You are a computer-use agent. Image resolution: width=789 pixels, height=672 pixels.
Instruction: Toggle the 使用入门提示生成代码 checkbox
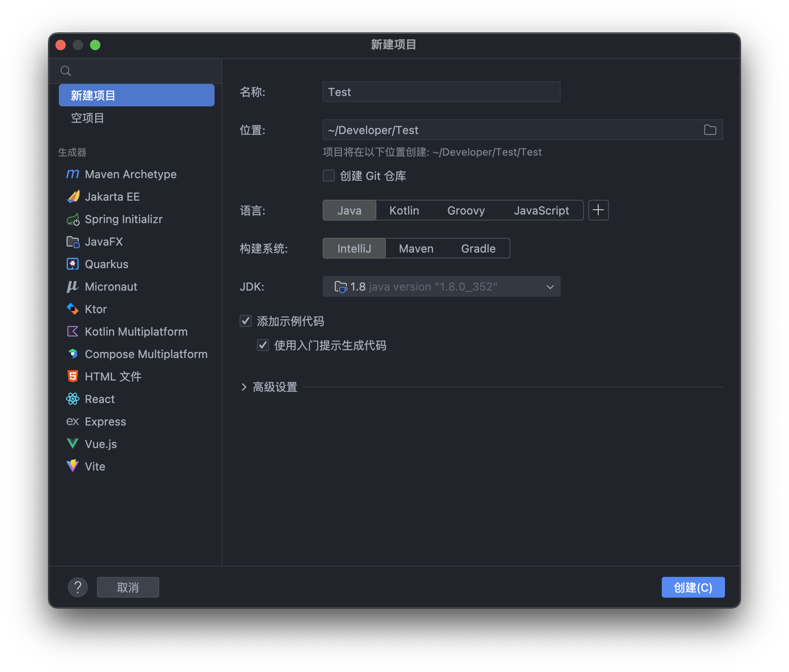pyautogui.click(x=263, y=346)
